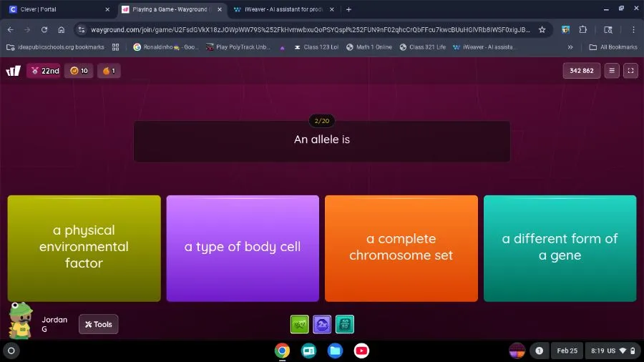
Task: Open the streak flame counter showing 1
Action: (x=109, y=71)
